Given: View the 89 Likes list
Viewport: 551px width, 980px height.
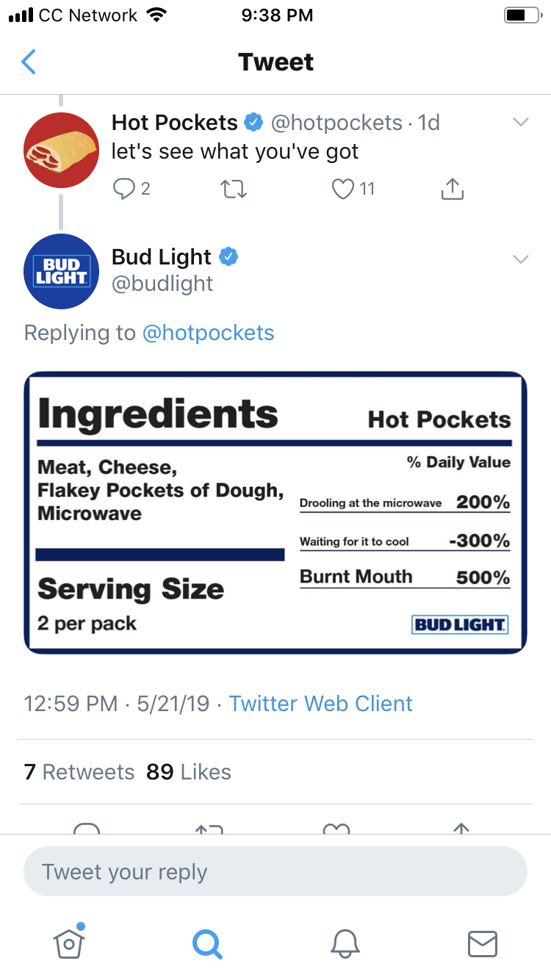Looking at the screenshot, I should (189, 772).
